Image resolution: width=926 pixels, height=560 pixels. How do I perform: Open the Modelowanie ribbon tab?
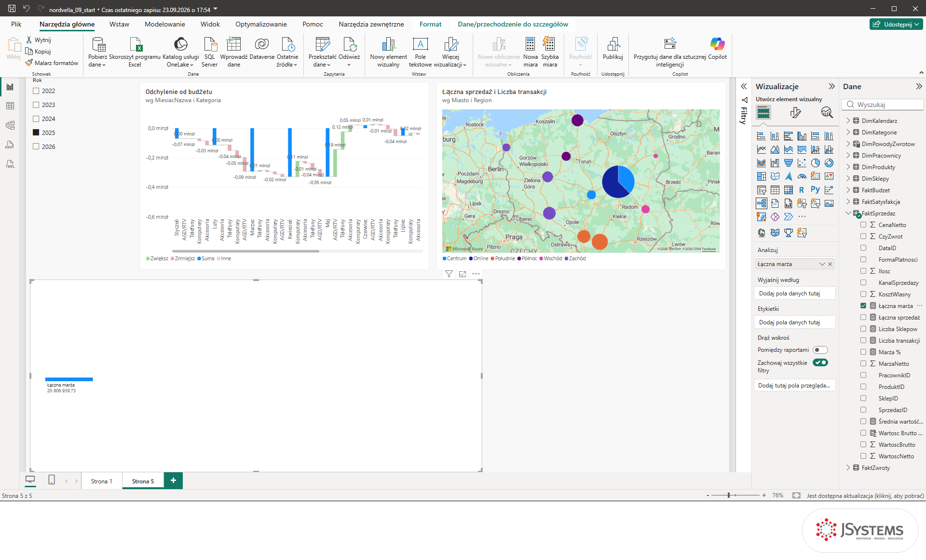[x=165, y=24]
